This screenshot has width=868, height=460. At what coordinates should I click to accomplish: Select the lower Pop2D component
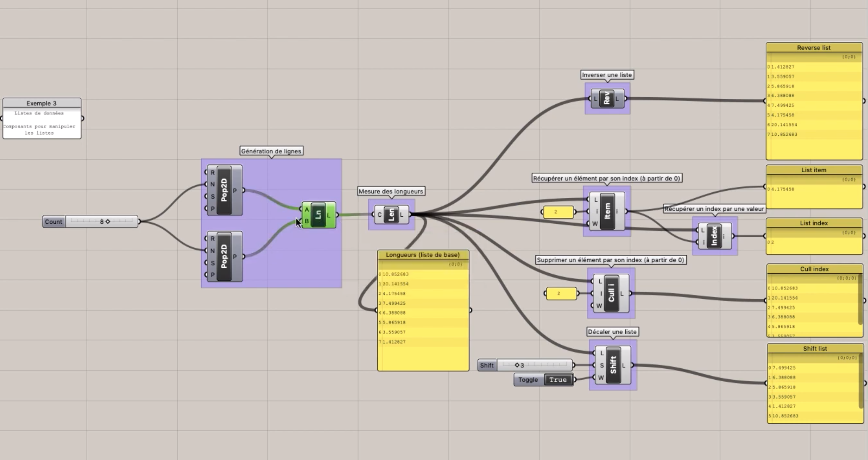[224, 256]
